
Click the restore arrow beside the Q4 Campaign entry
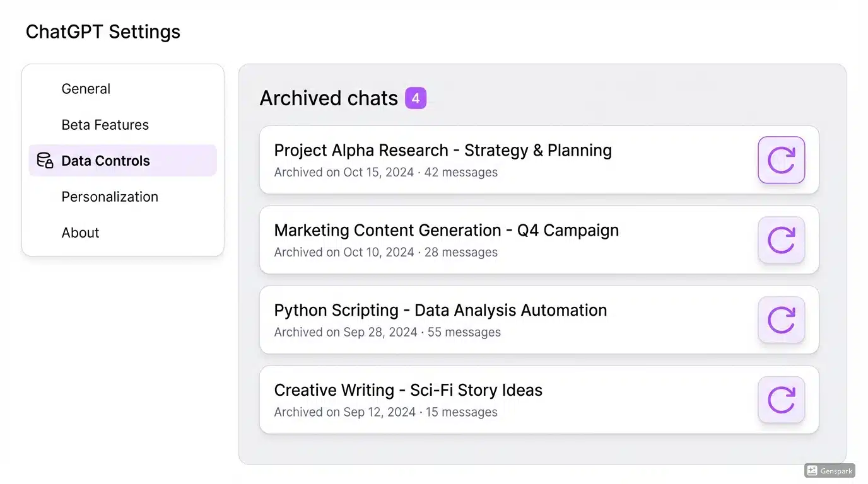[781, 240]
